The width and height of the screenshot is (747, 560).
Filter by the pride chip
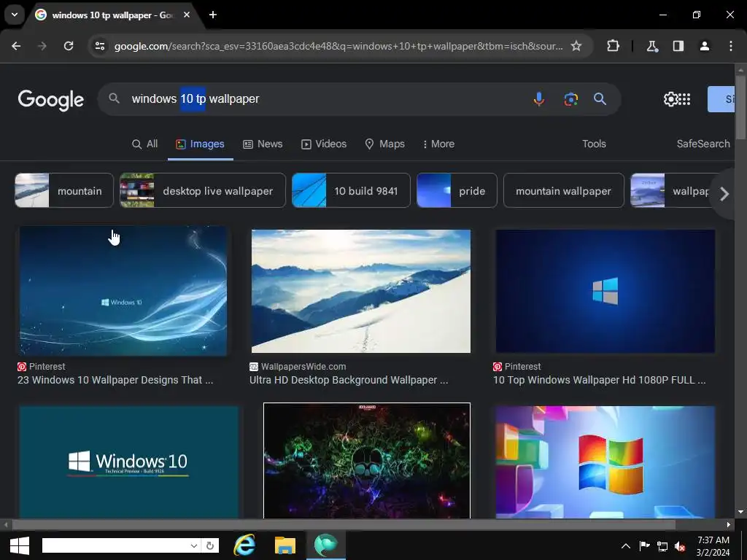tap(457, 190)
